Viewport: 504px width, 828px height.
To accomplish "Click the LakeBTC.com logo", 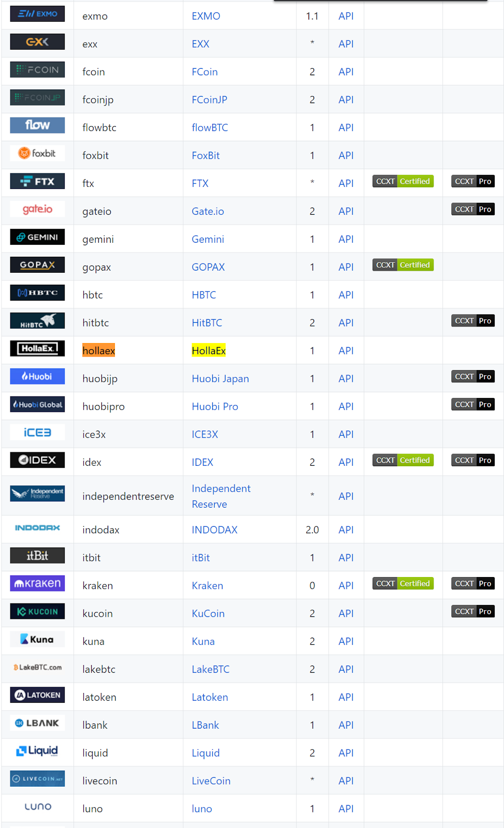I will coord(37,668).
